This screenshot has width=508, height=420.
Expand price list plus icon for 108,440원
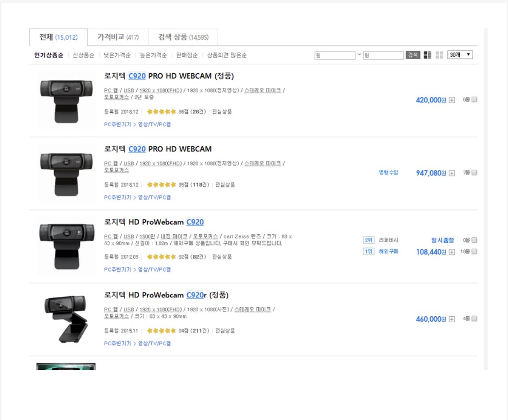[452, 252]
